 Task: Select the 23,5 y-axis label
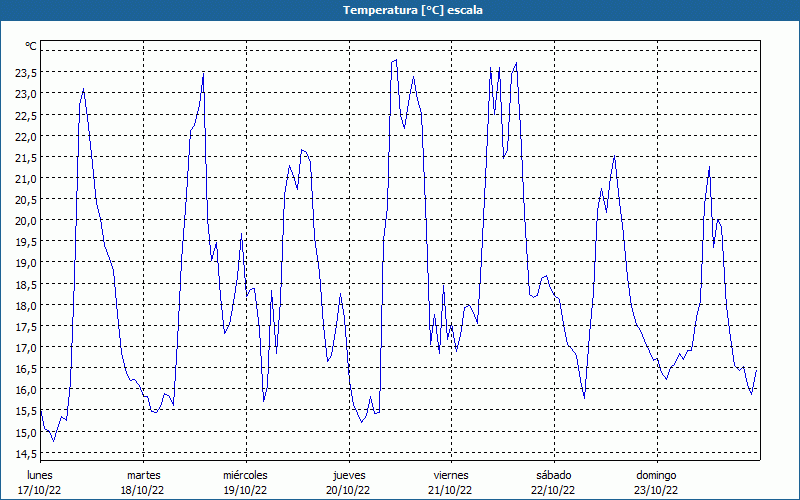pyautogui.click(x=26, y=72)
